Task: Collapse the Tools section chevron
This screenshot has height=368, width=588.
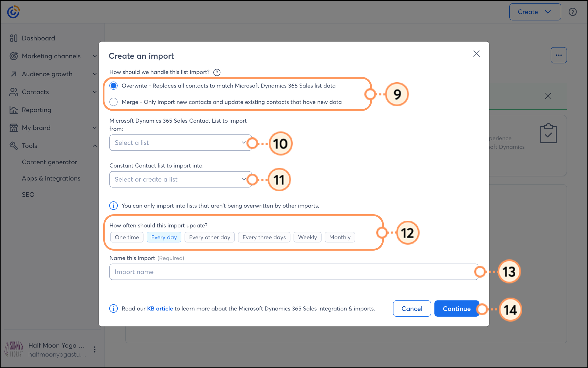Action: (95, 146)
